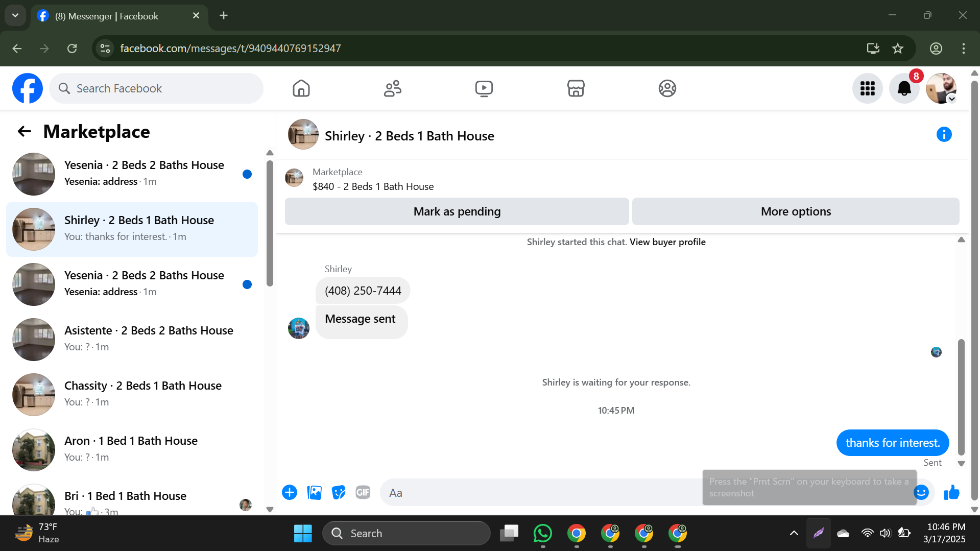Screen dimensions: 980x551
Task: Open the Windows Start menu
Action: tap(303, 533)
